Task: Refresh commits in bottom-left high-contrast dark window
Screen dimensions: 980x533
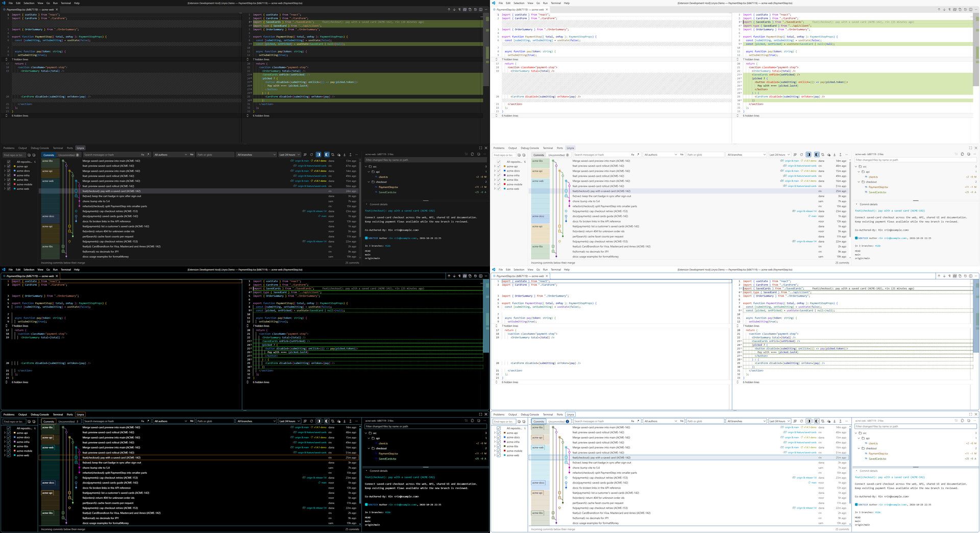Action: coord(311,421)
